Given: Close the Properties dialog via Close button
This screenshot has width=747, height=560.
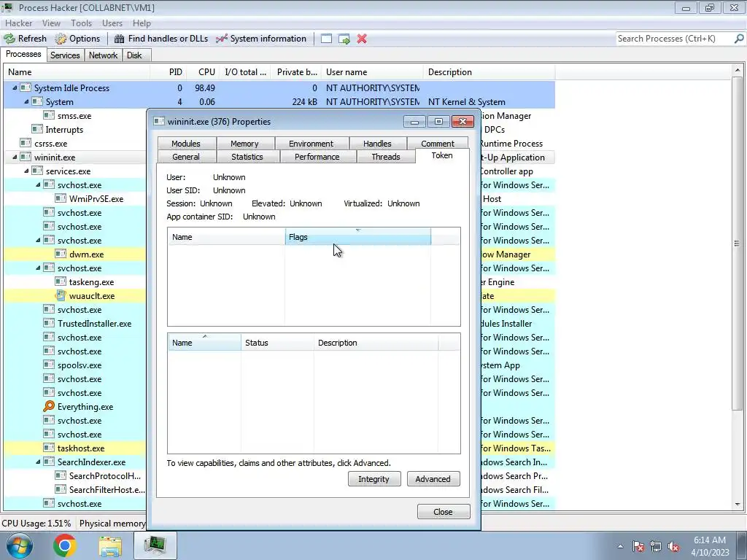Looking at the screenshot, I should tap(443, 511).
